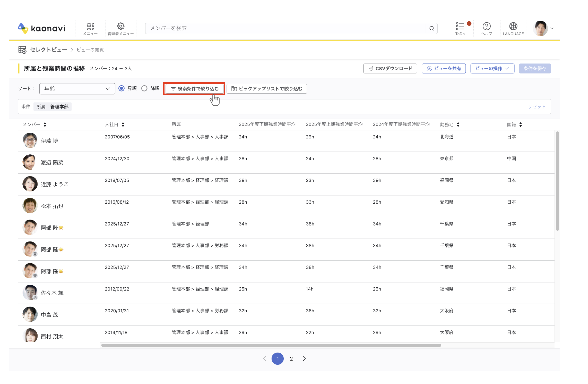Open the ヘルプ question mark icon
The image size is (588, 384).
pos(487,26)
